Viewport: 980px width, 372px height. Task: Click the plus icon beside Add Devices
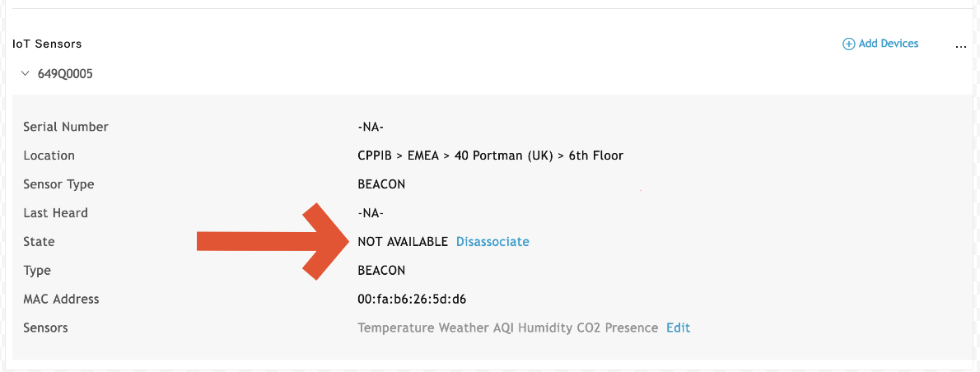coord(848,44)
